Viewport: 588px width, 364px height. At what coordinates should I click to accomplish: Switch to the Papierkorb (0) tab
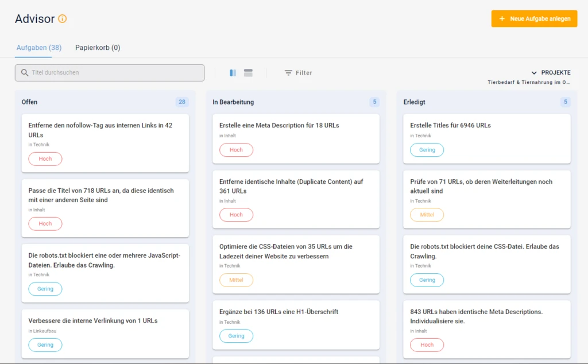(x=98, y=48)
